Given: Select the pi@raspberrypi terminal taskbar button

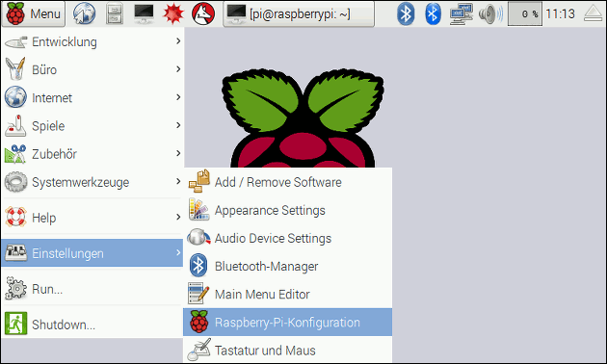Looking at the screenshot, I should pos(299,13).
